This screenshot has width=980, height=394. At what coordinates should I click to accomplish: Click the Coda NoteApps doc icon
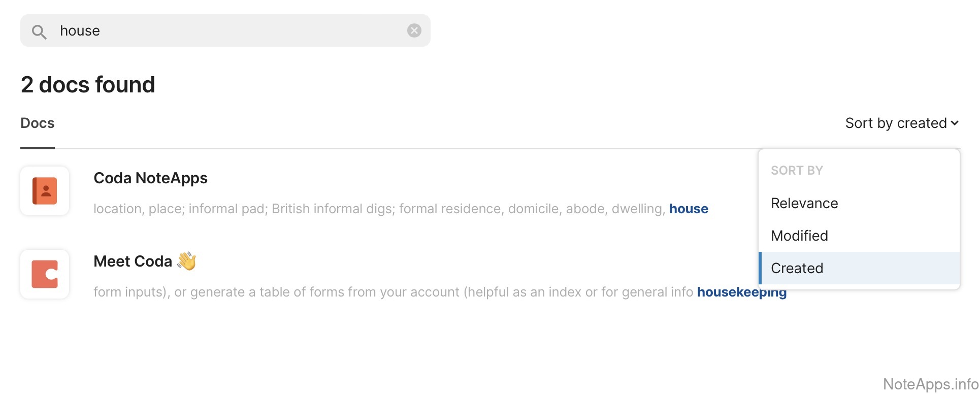coord(45,191)
